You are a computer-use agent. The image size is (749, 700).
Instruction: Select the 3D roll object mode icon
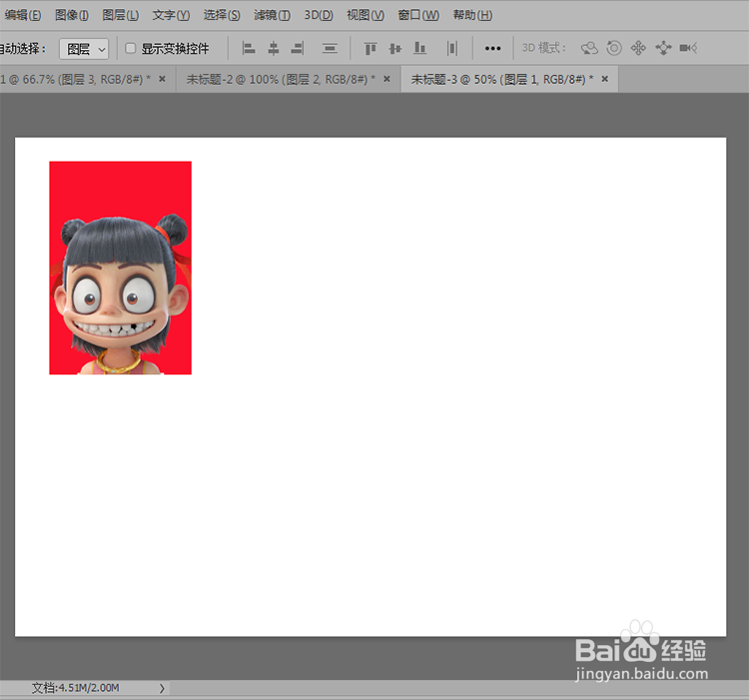(x=614, y=48)
